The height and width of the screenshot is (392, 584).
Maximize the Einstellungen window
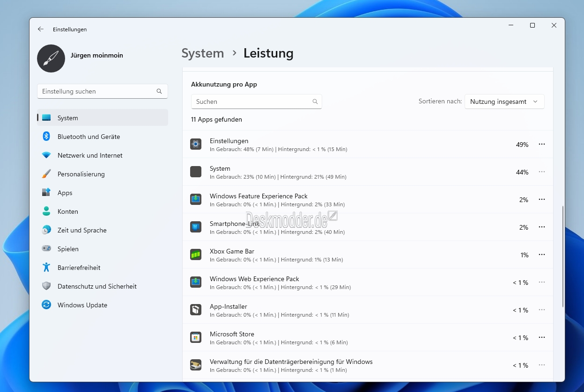[x=532, y=25]
